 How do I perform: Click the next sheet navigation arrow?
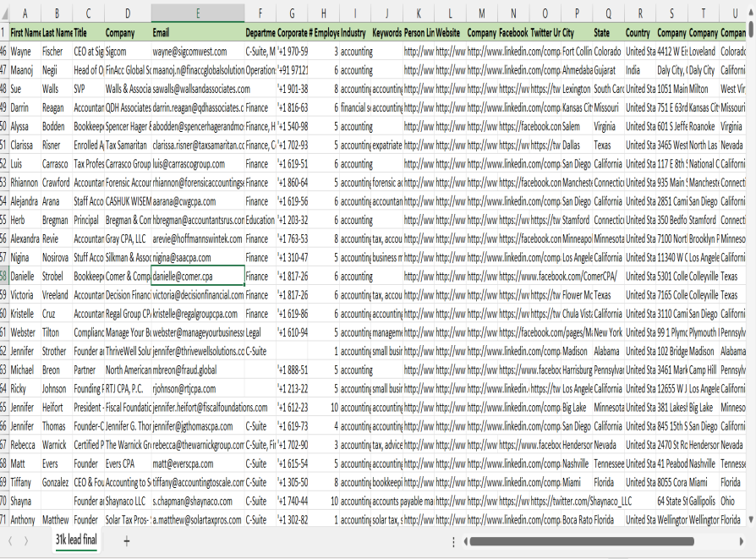[25, 540]
